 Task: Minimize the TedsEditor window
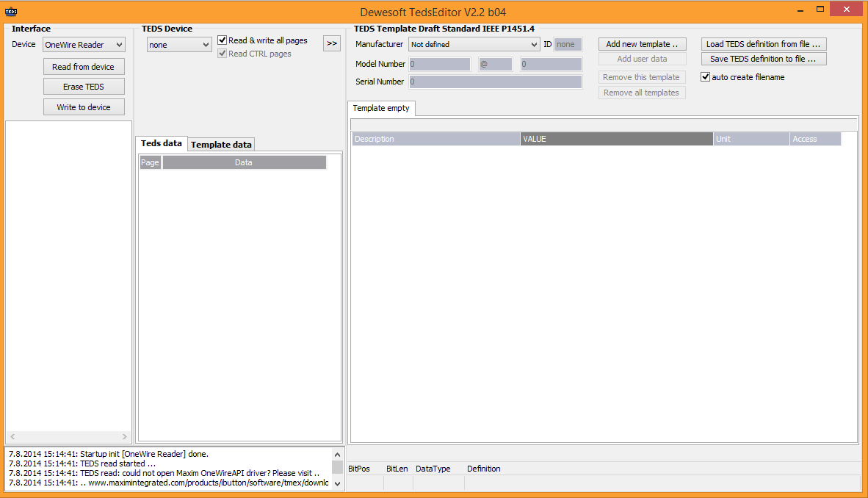coord(800,10)
